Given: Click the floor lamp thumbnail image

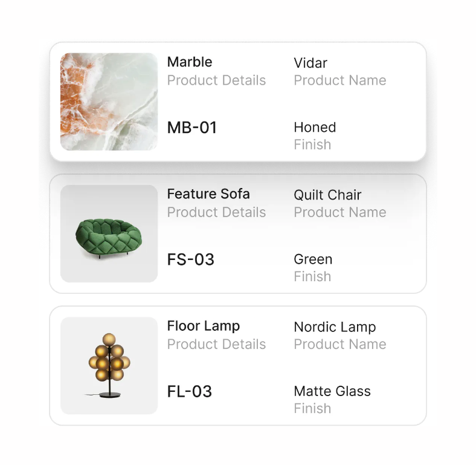Looking at the screenshot, I should click(109, 365).
